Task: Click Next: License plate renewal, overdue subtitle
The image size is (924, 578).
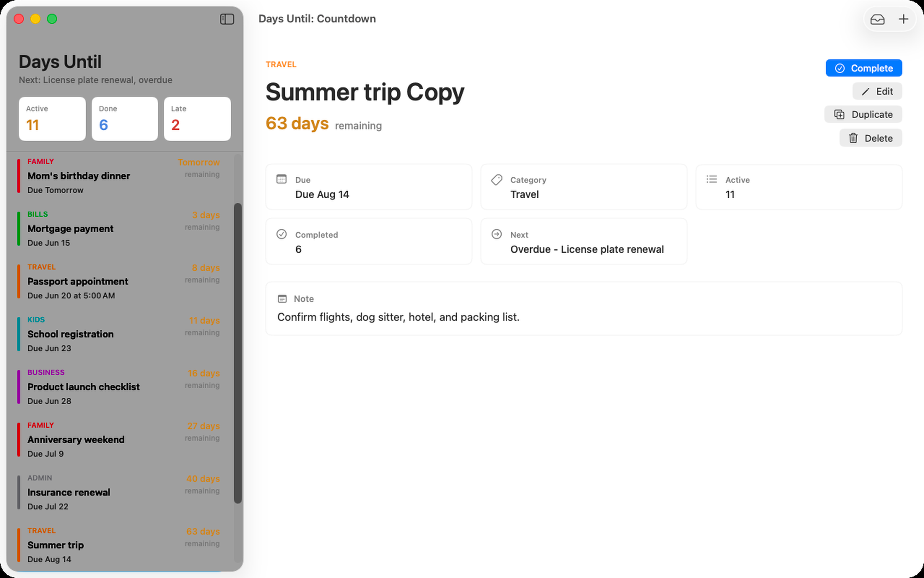Action: click(95, 80)
